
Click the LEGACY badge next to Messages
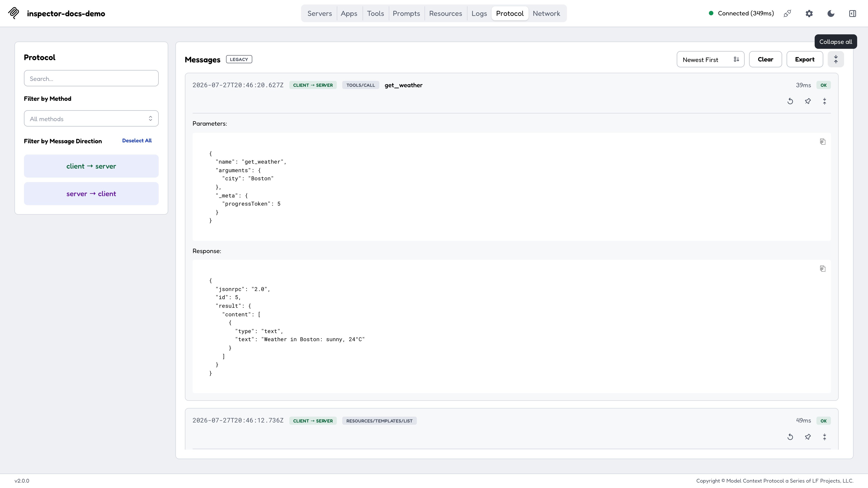click(239, 59)
